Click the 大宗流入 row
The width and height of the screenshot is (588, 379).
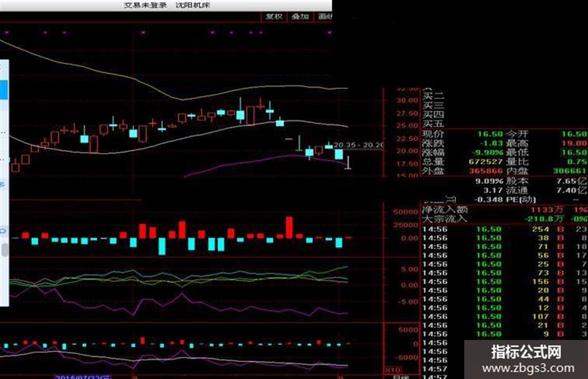(504, 219)
